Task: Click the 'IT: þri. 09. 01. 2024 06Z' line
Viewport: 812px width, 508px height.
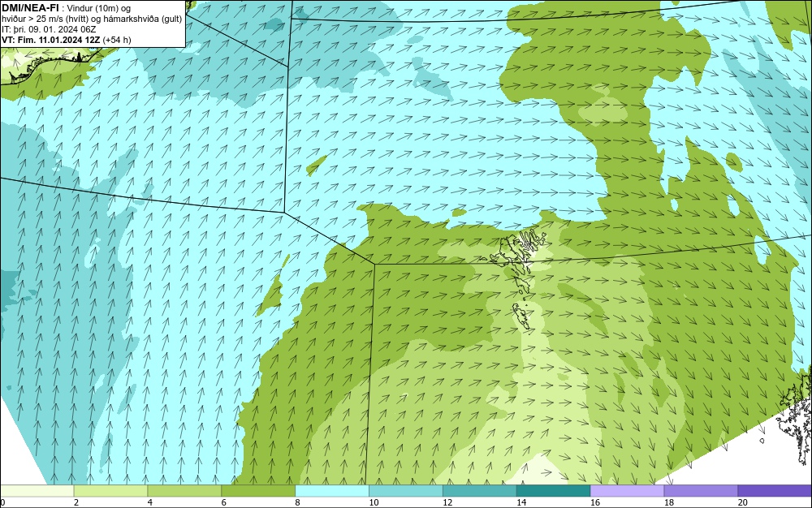Action: coord(49,29)
